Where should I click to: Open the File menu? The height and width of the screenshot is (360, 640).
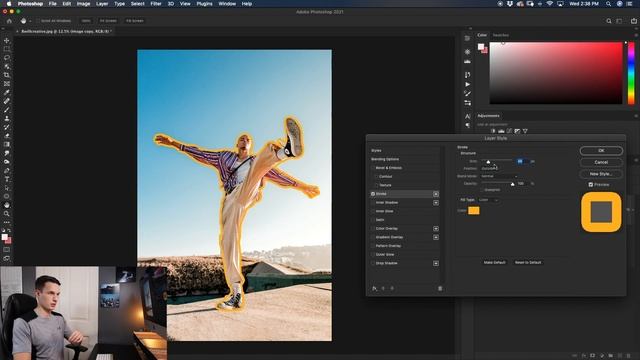pos(53,4)
